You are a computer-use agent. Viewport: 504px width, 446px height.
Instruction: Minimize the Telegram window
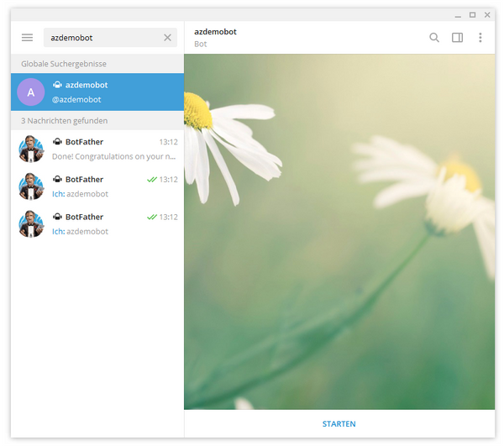click(458, 15)
